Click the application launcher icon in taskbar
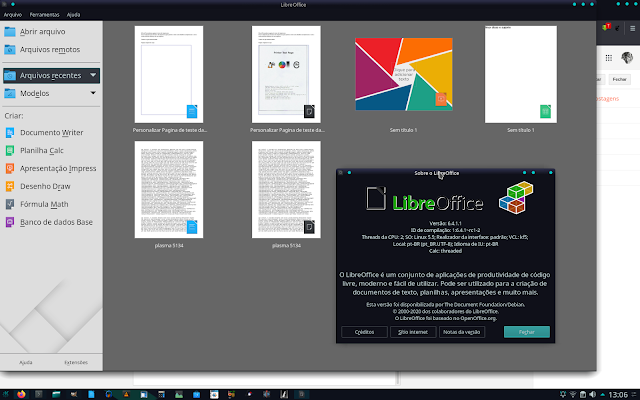640x400 pixels. point(6,394)
